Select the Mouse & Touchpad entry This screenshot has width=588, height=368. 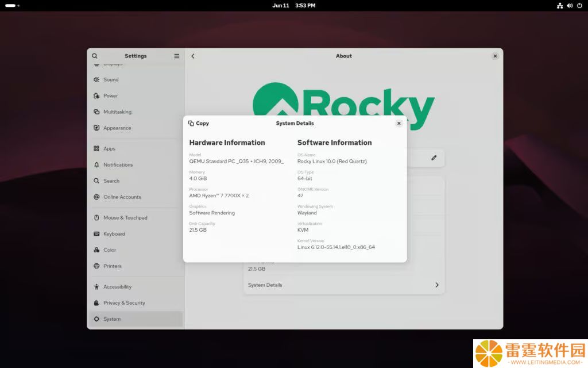137,218
